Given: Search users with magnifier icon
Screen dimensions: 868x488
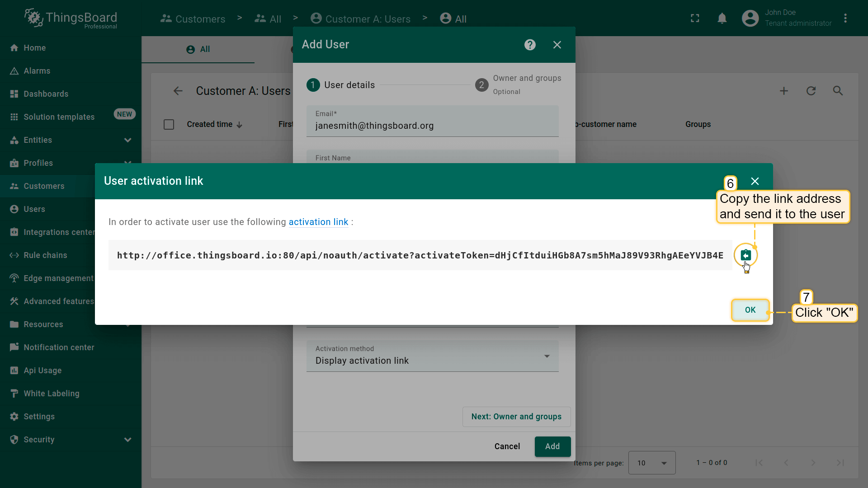Looking at the screenshot, I should pyautogui.click(x=838, y=91).
